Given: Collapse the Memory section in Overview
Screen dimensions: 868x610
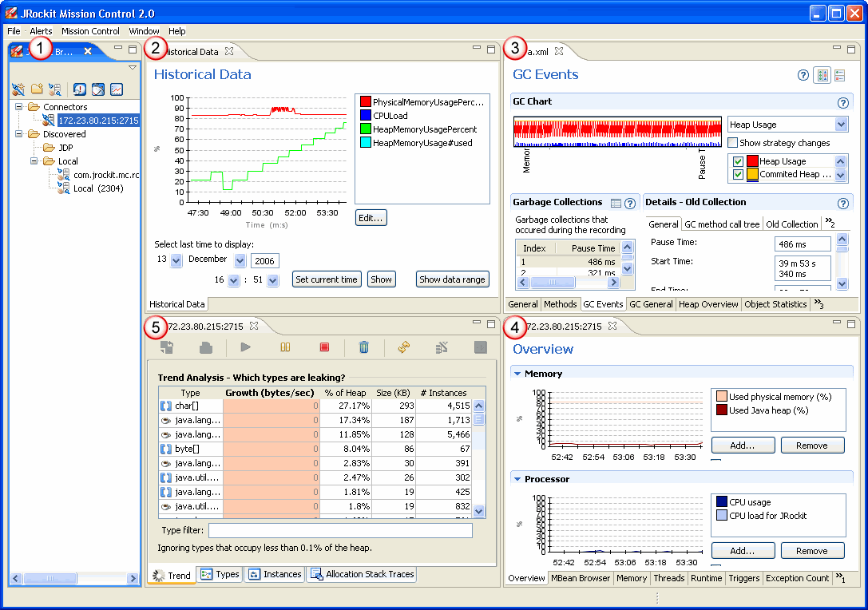Looking at the screenshot, I should coord(517,374).
